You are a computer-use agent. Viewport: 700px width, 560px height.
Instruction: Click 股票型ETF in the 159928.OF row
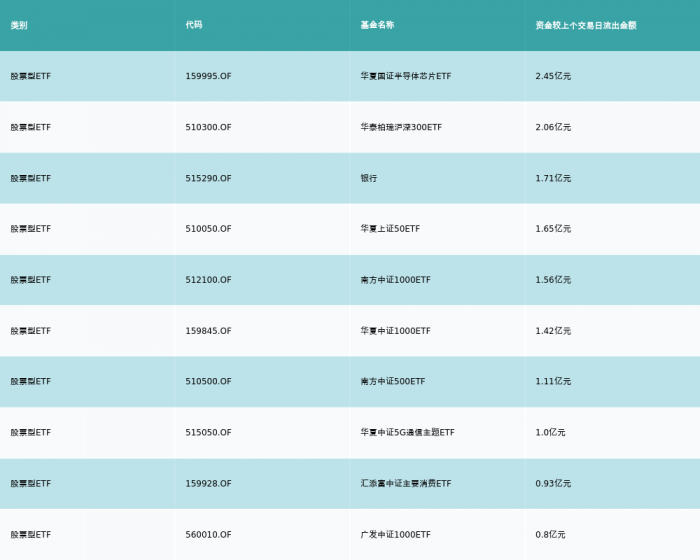pos(31,483)
